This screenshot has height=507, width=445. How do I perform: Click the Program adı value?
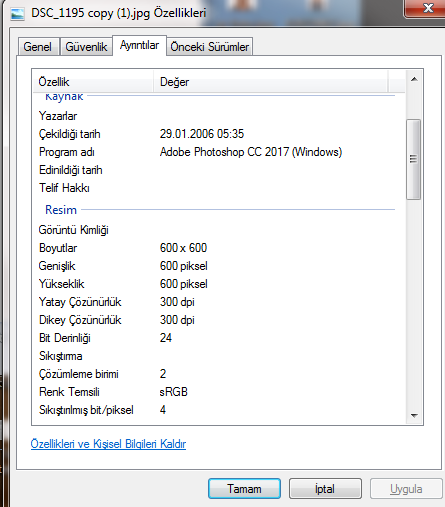(251, 152)
